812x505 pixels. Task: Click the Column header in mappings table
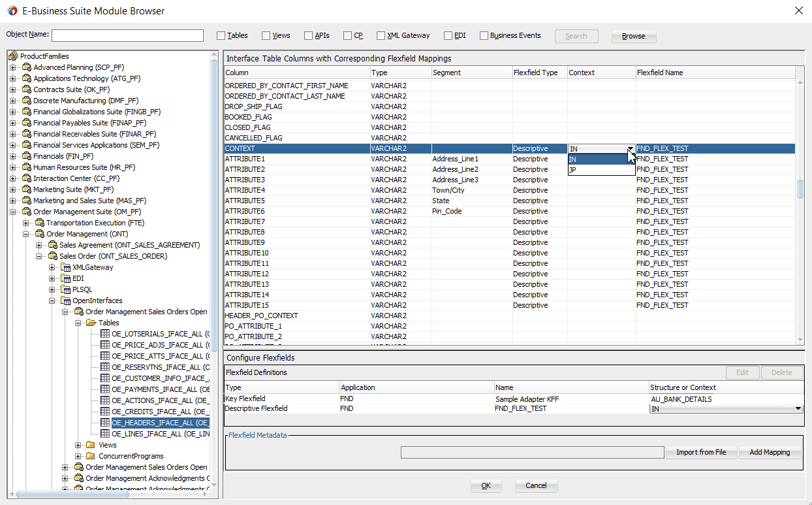pos(297,73)
